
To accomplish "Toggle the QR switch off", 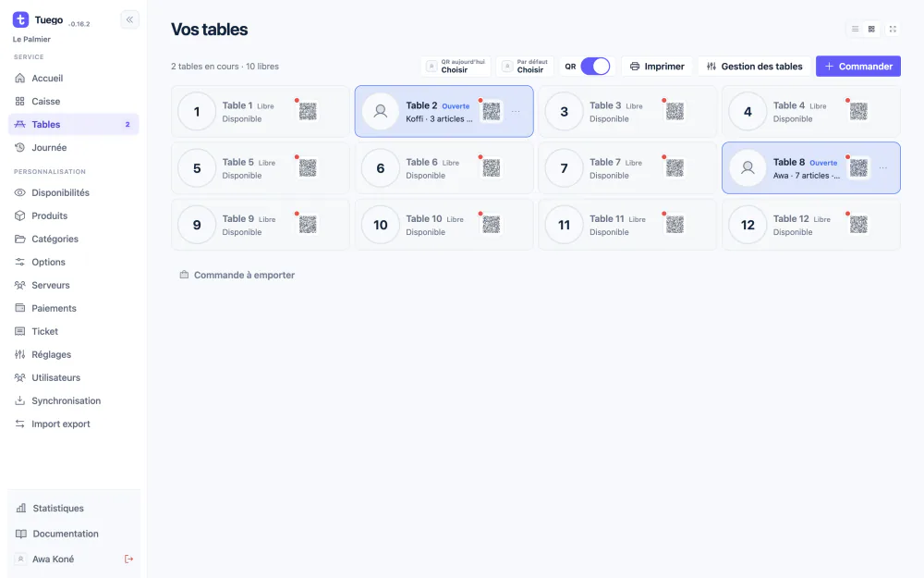I will click(595, 66).
